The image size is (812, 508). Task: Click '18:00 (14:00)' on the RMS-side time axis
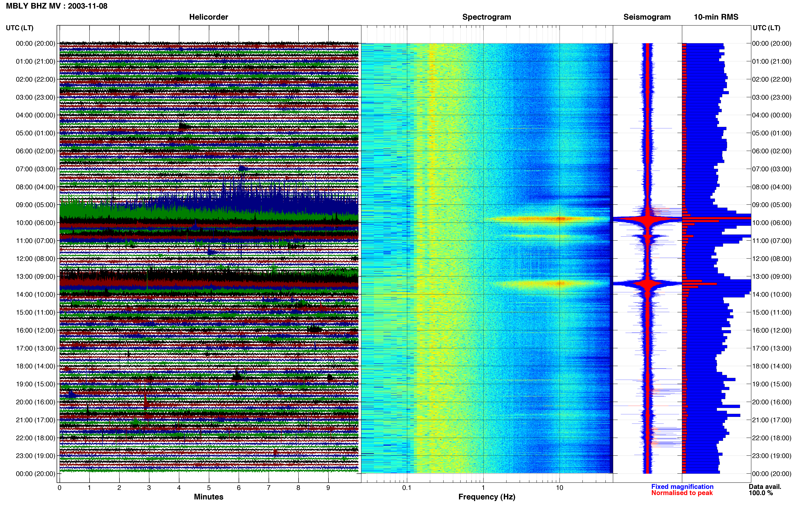click(772, 366)
